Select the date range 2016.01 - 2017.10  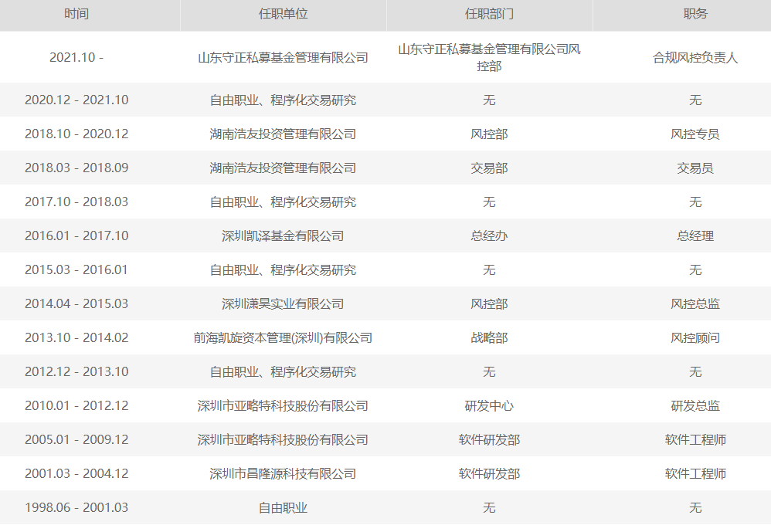click(76, 236)
